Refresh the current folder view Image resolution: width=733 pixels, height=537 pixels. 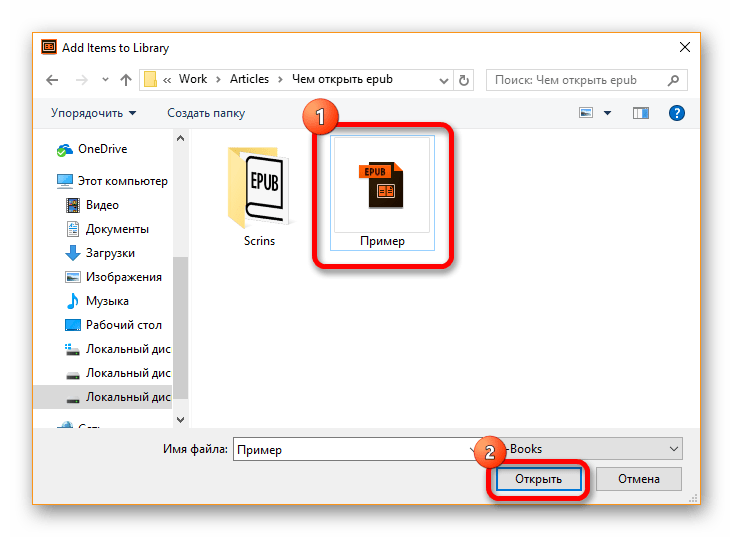click(464, 80)
